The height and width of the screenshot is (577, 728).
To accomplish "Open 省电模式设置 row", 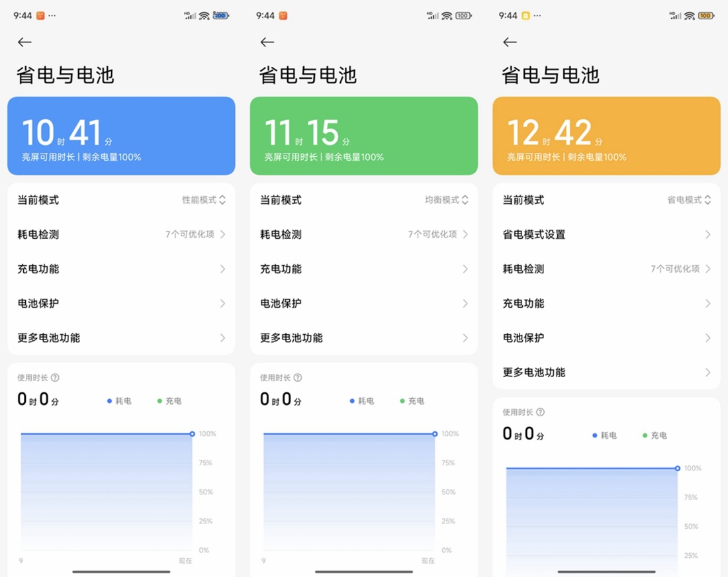I will 606,234.
